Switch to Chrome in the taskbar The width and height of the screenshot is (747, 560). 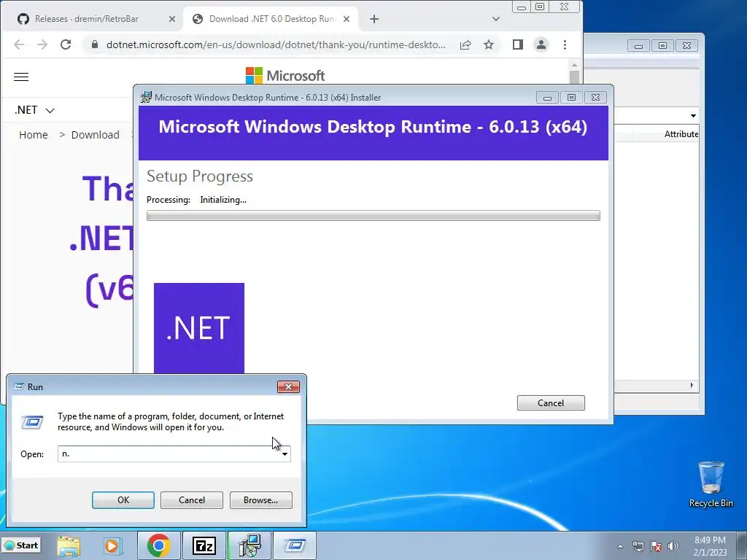[x=158, y=545]
